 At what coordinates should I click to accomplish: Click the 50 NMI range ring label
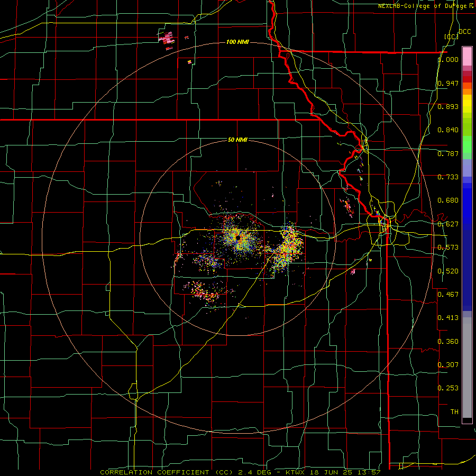point(237,140)
